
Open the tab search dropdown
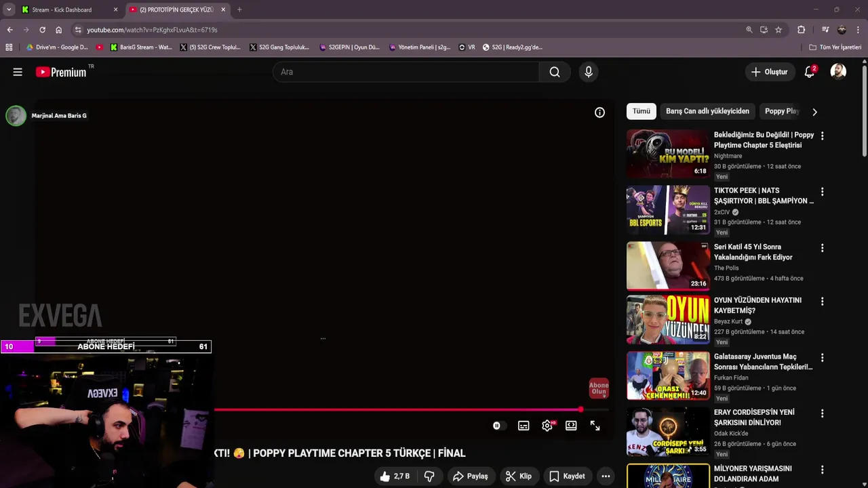(9, 9)
